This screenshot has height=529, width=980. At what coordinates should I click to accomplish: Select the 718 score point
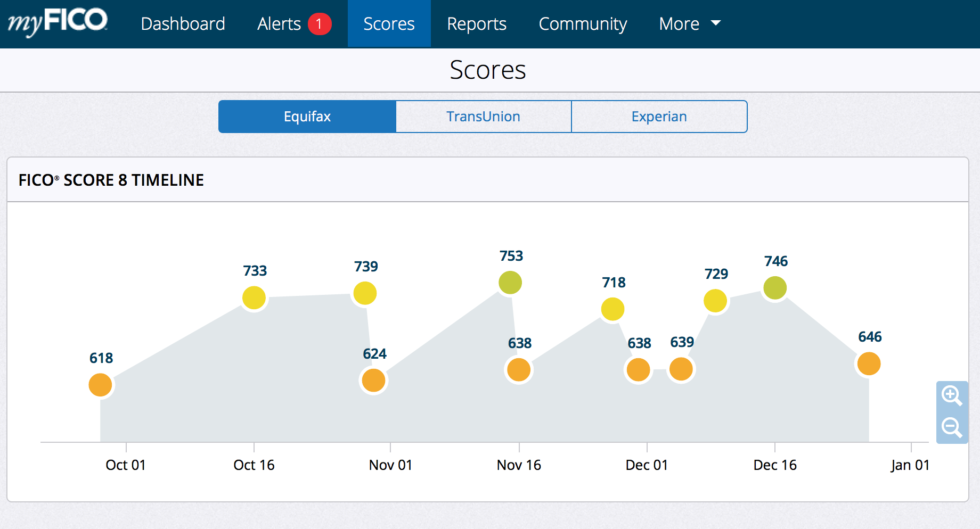click(x=612, y=309)
